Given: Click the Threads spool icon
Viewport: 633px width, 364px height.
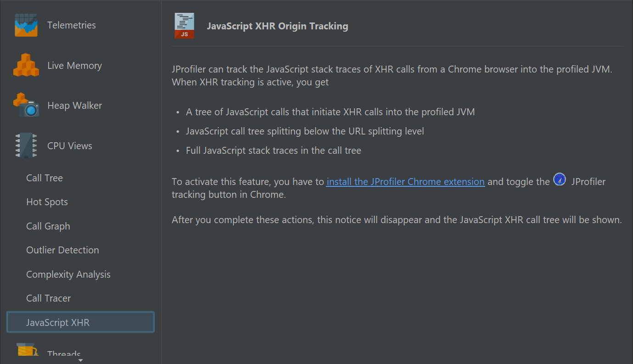Looking at the screenshot, I should 27,350.
